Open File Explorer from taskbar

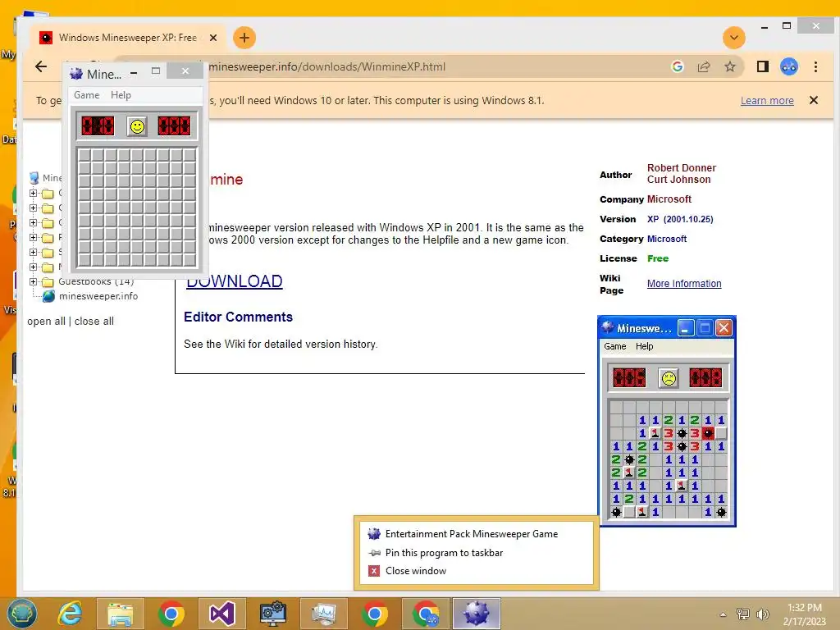click(120, 614)
